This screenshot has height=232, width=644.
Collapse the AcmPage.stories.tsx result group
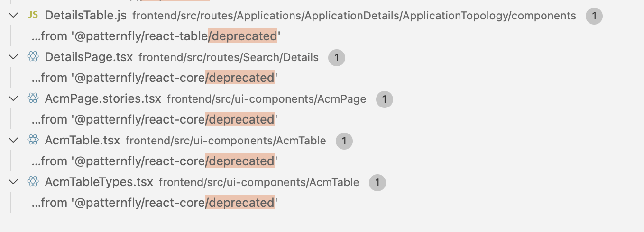click(13, 99)
